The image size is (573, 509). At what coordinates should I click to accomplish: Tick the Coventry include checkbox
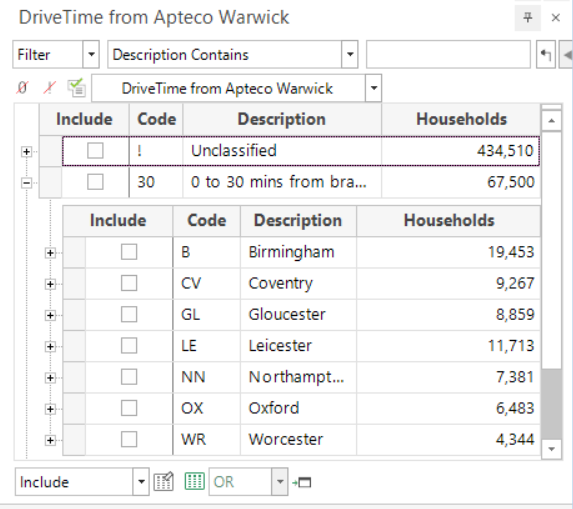coord(129,283)
